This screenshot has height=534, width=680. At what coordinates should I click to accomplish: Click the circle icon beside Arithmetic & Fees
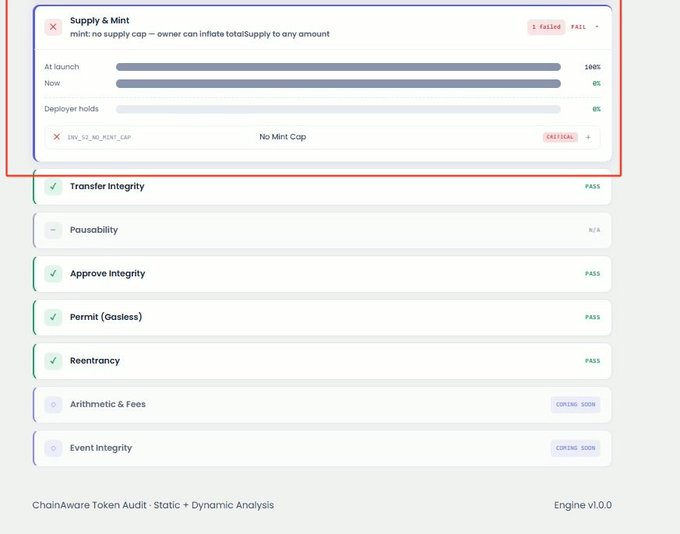(53, 404)
